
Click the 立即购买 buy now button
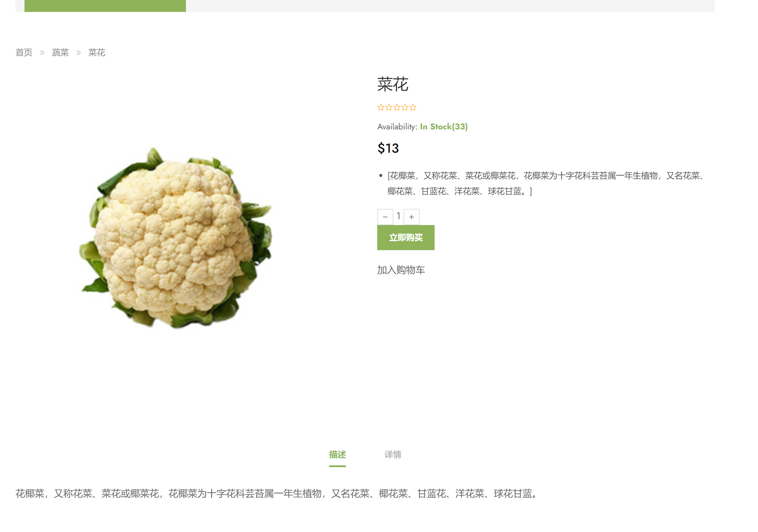click(406, 238)
